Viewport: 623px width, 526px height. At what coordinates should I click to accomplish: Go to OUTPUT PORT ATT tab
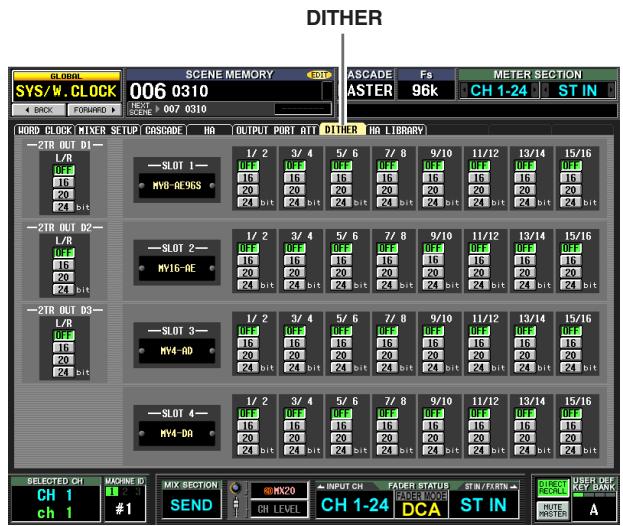(x=275, y=130)
